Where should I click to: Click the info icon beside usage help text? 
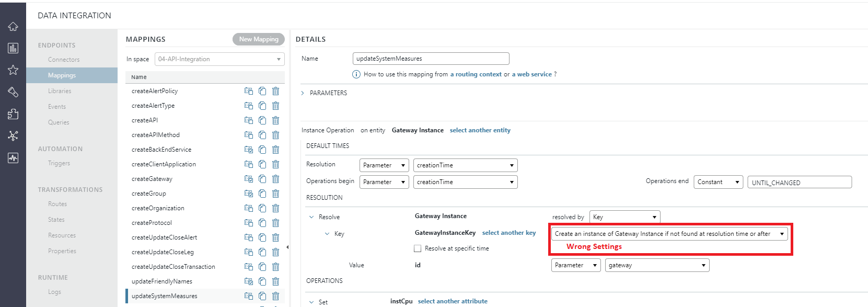pos(356,74)
